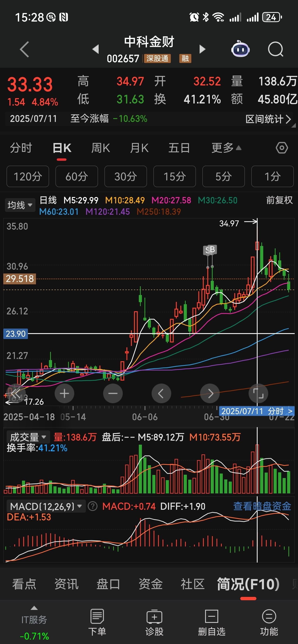Tap the 深股通 badge
The height and width of the screenshot is (644, 298).
click(x=157, y=58)
